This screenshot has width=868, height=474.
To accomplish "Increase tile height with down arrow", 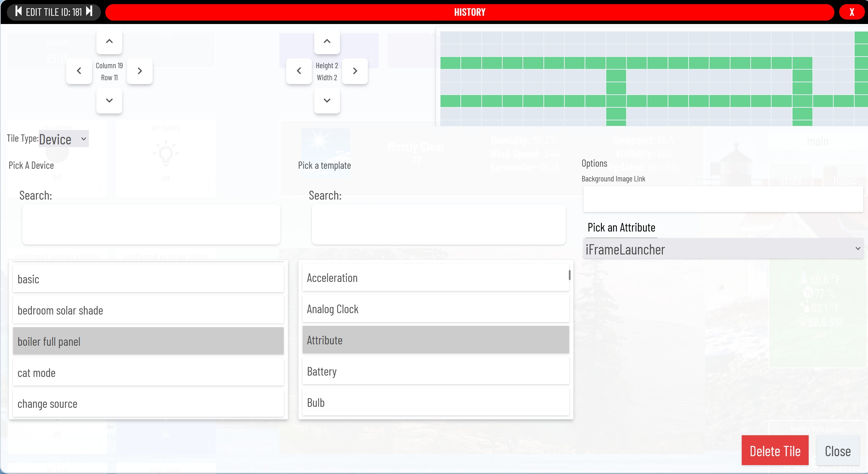I will (x=327, y=100).
